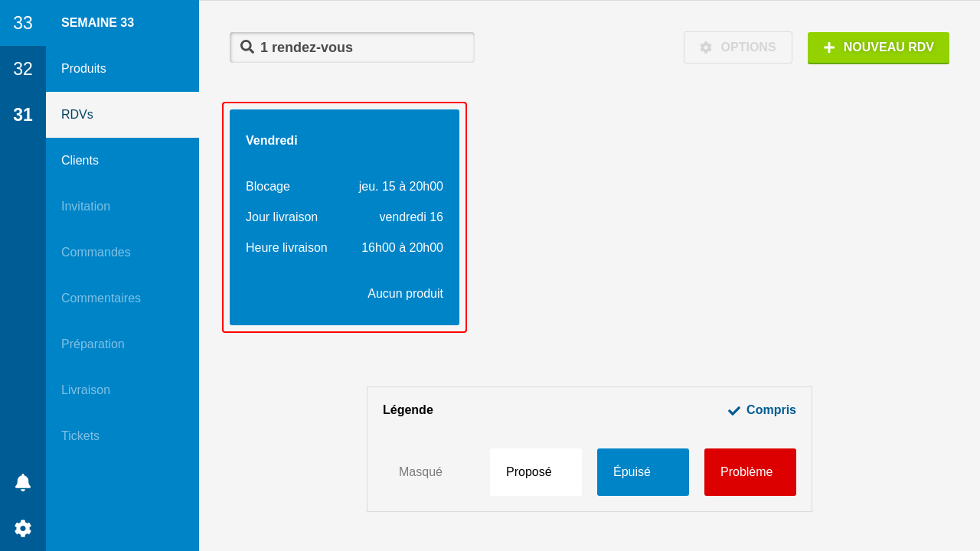980x551 pixels.
Task: Click the gear icon on Options button
Action: coord(706,47)
